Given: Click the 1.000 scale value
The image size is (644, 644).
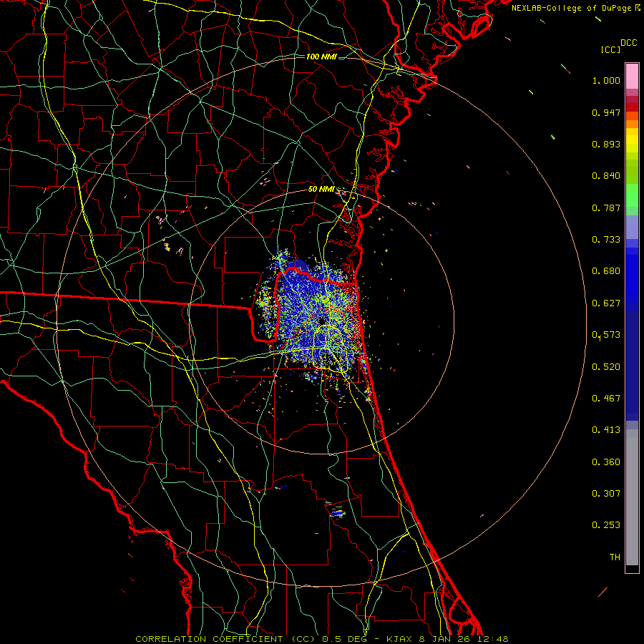Looking at the screenshot, I should tap(606, 80).
